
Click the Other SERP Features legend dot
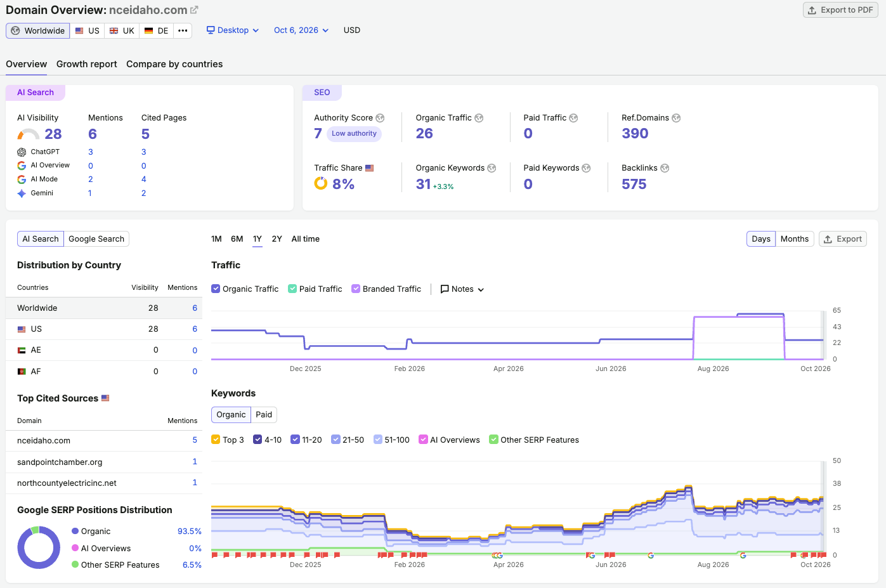click(x=75, y=565)
